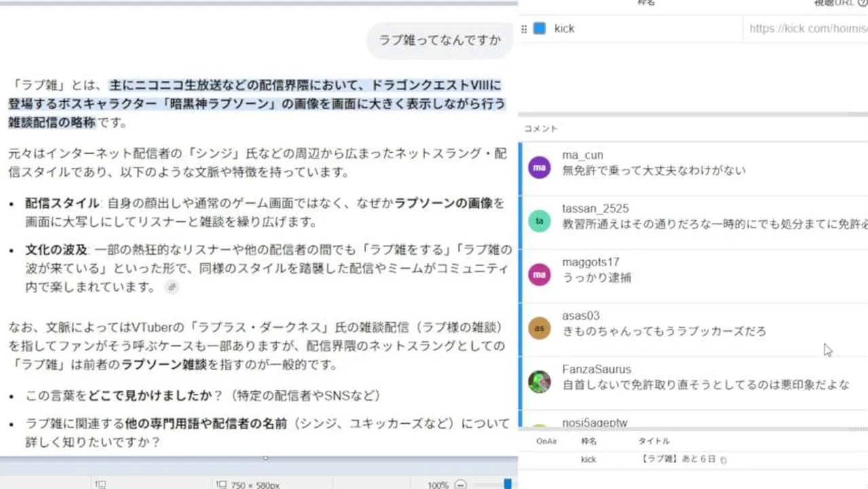Image resolution: width=868 pixels, height=489 pixels.
Task: Click the '枠名' column header in the bottom table
Action: [588, 441]
